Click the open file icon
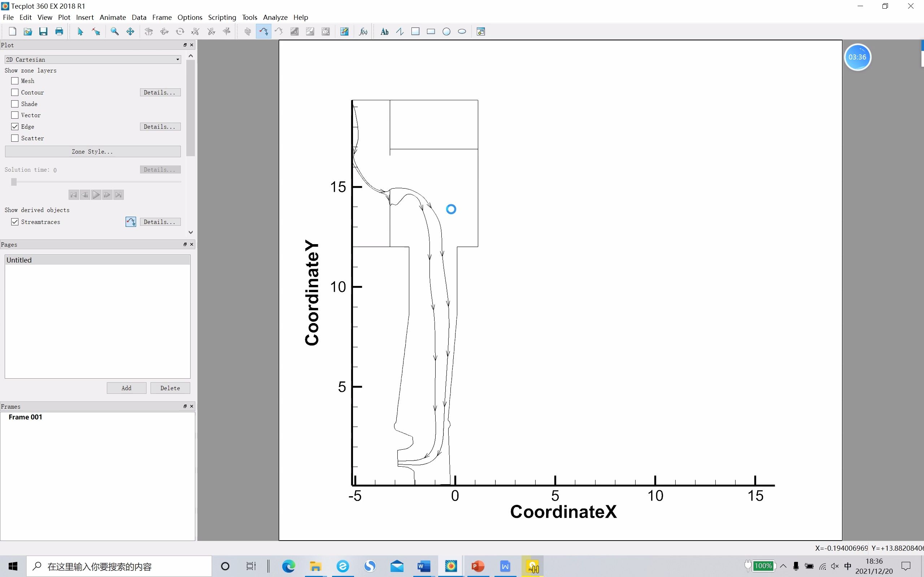This screenshot has width=924, height=577. click(27, 31)
